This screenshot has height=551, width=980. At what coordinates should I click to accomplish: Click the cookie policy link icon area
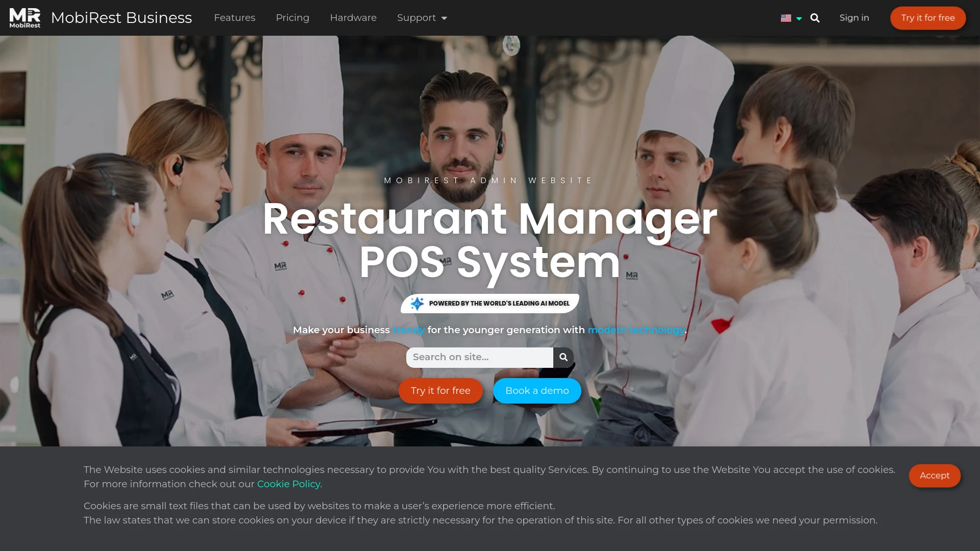[x=288, y=484]
